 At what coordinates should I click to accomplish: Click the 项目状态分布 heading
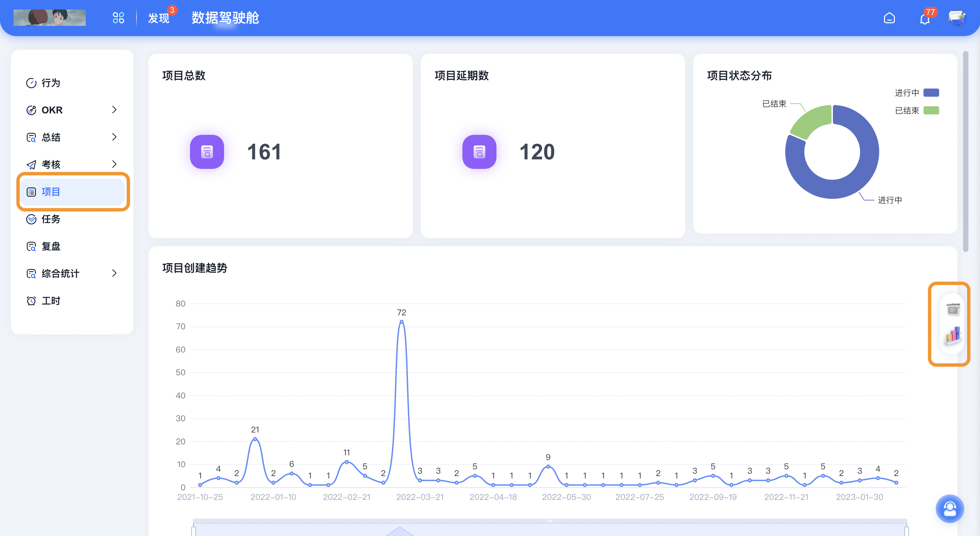(x=739, y=75)
